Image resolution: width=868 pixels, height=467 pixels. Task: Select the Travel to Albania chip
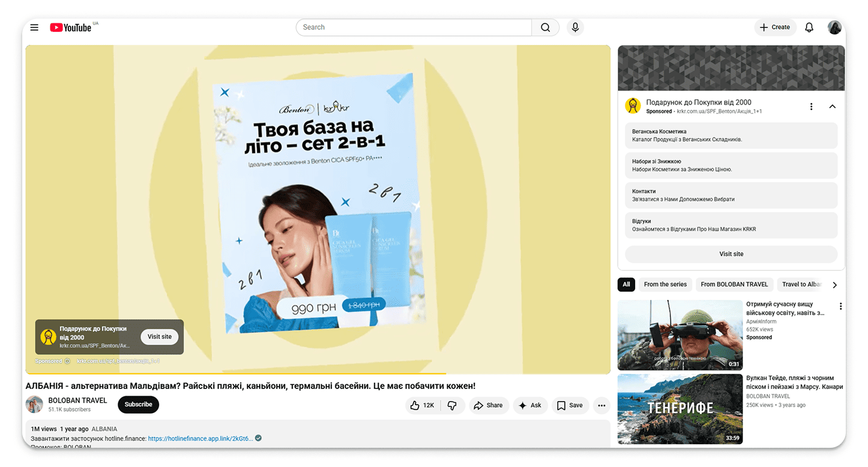801,285
